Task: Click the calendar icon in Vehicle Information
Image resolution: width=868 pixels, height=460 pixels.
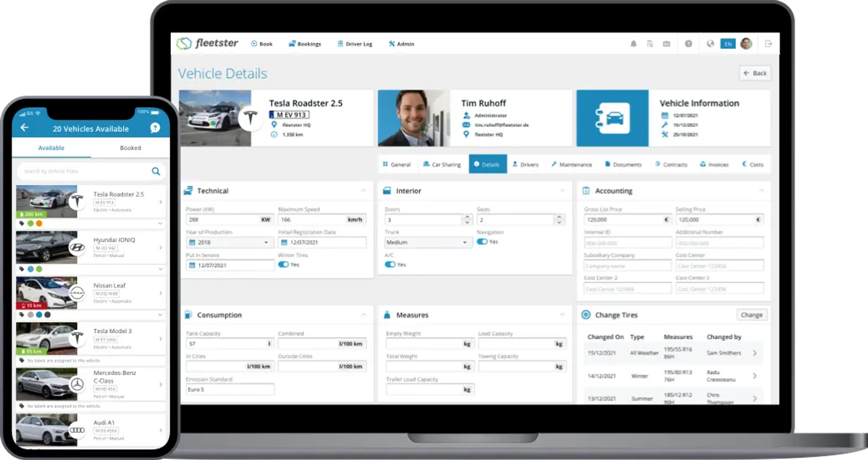Action: [665, 116]
